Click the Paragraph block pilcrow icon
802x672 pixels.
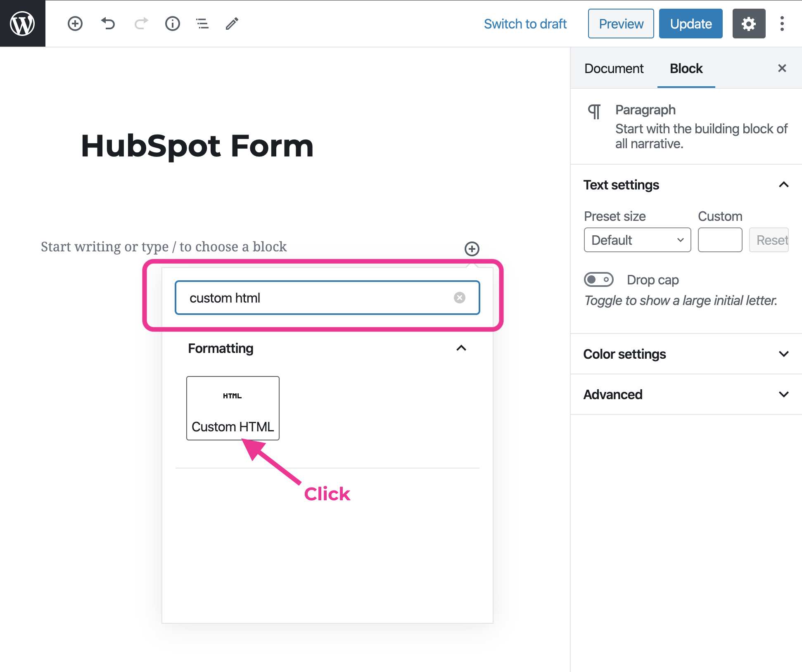pos(594,111)
